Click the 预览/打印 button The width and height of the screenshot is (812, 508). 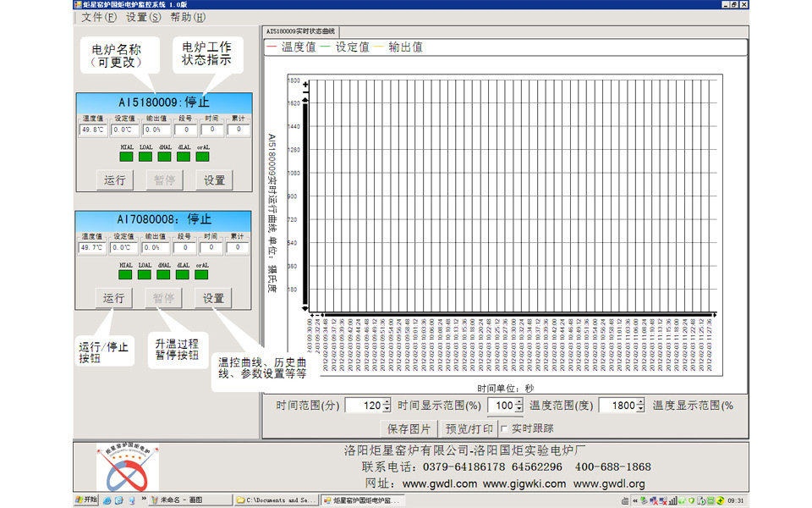click(x=469, y=428)
